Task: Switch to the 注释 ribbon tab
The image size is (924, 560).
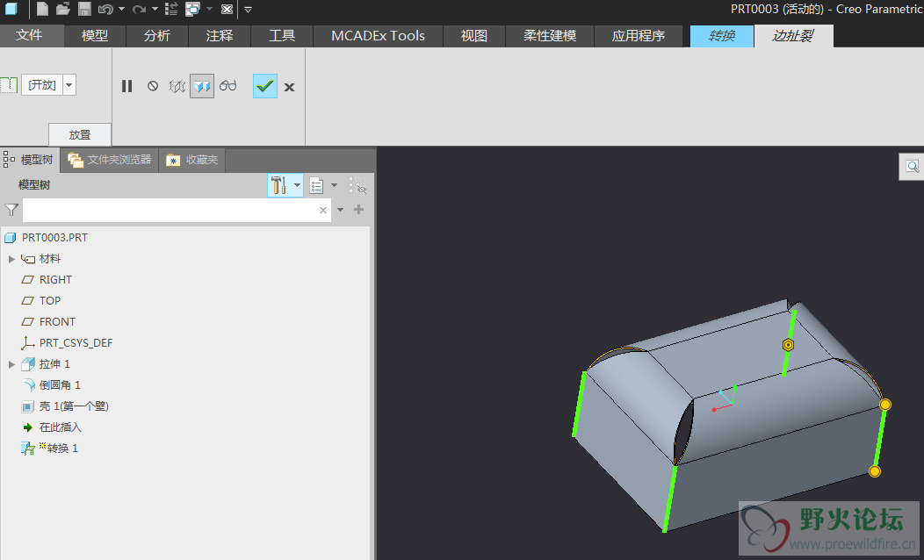Action: [x=220, y=36]
